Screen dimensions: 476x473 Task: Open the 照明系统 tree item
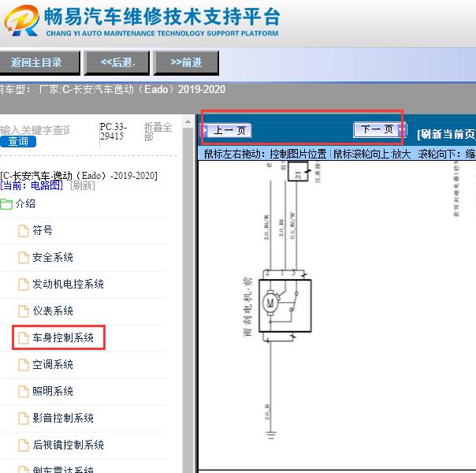tap(53, 391)
